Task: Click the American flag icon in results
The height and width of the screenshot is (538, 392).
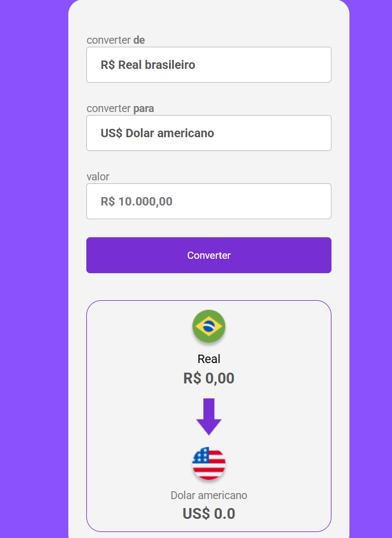Action: pos(209,463)
